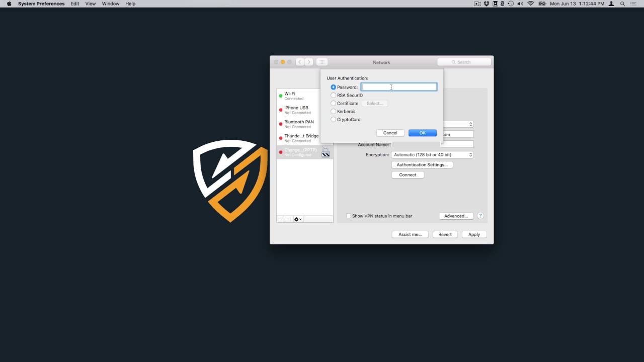The height and width of the screenshot is (362, 644).
Task: Open the System Preferences menu
Action: coord(41,4)
